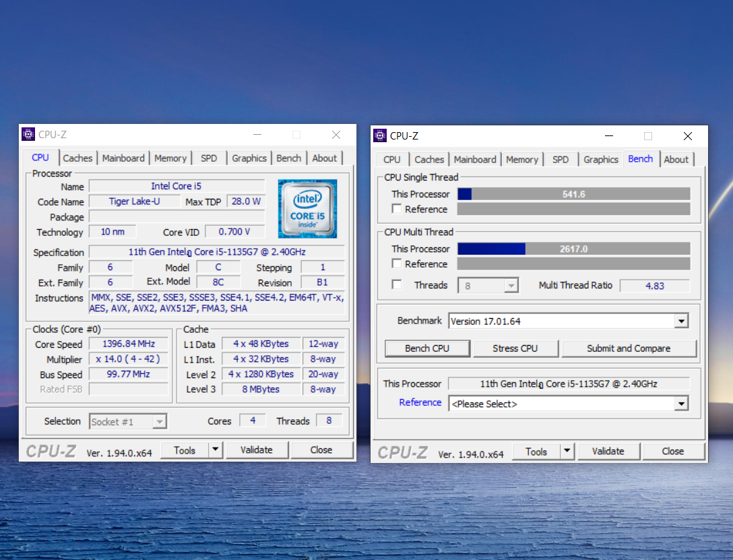The width and height of the screenshot is (733, 560).
Task: Open the Selection Socket #1 dropdown
Action: point(127,422)
